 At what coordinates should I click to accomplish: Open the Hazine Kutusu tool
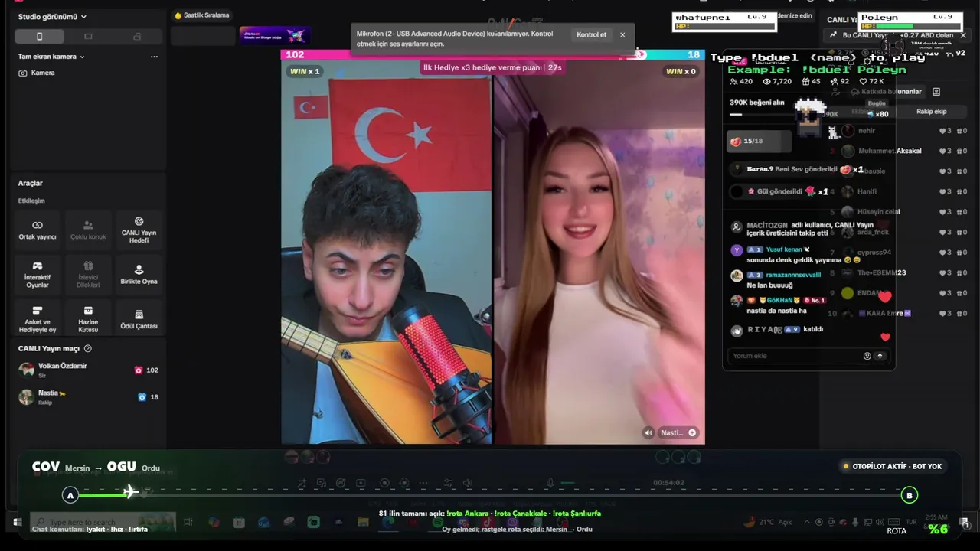88,319
